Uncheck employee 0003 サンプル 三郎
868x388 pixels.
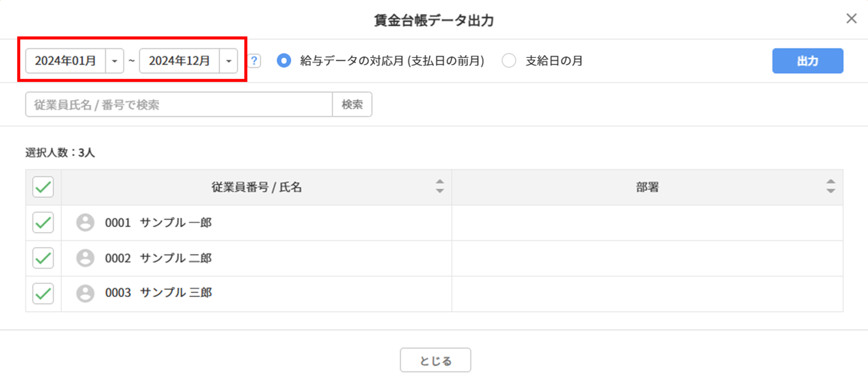(43, 294)
